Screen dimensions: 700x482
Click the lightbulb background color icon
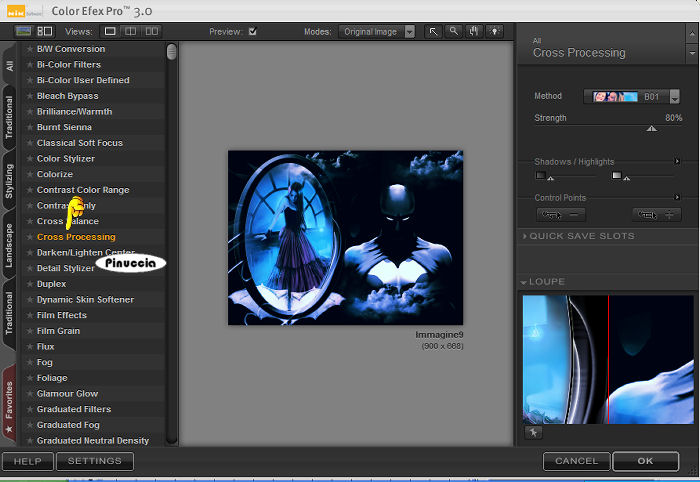click(x=493, y=32)
